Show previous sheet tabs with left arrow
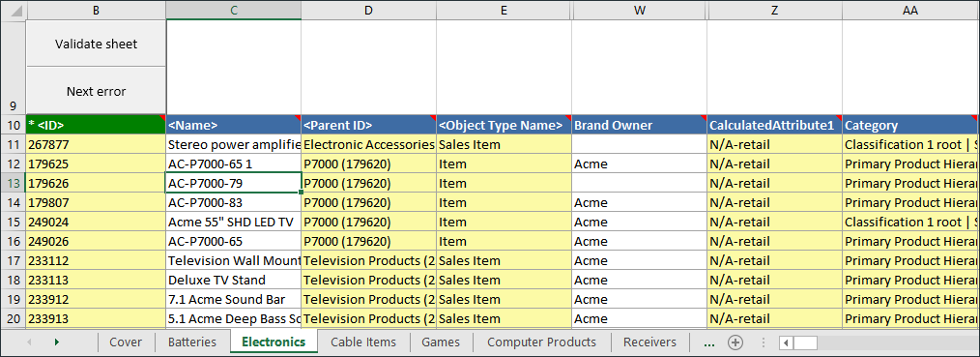Viewport: 980px width, 357px height. [x=29, y=342]
